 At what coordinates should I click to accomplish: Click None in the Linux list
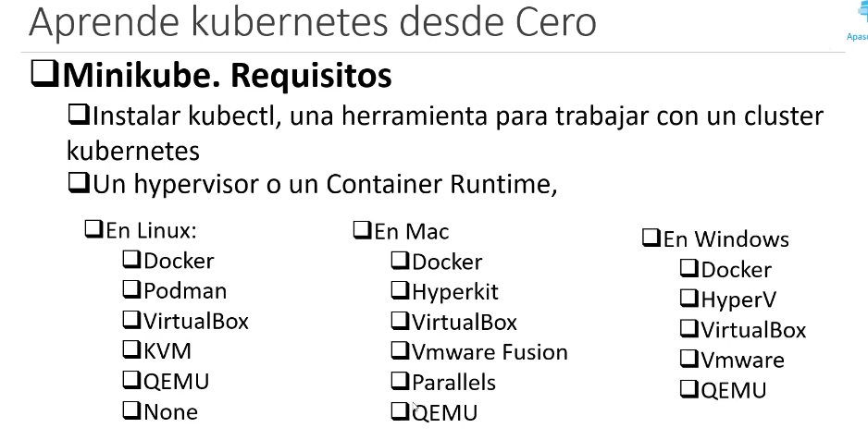pos(170,412)
